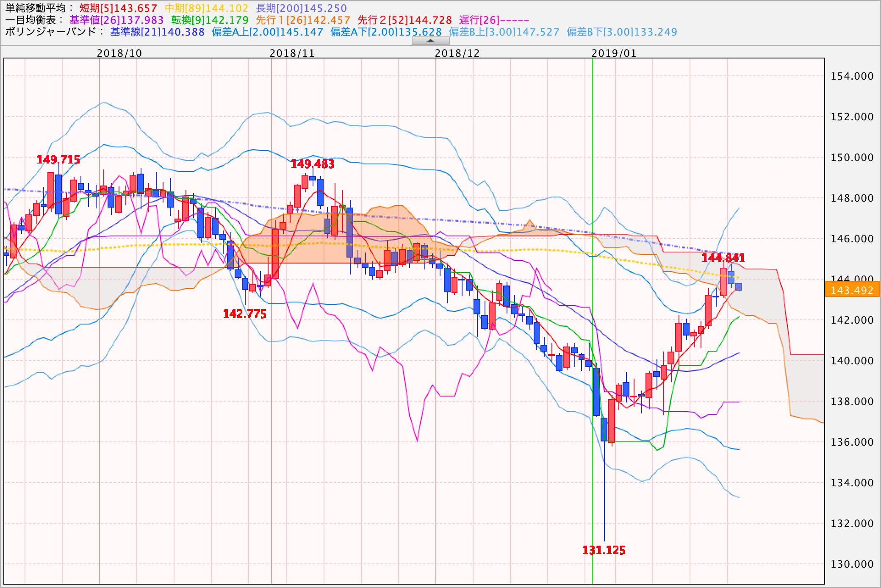Click the 152.000 price axis label
881x588 pixels.
[852, 117]
